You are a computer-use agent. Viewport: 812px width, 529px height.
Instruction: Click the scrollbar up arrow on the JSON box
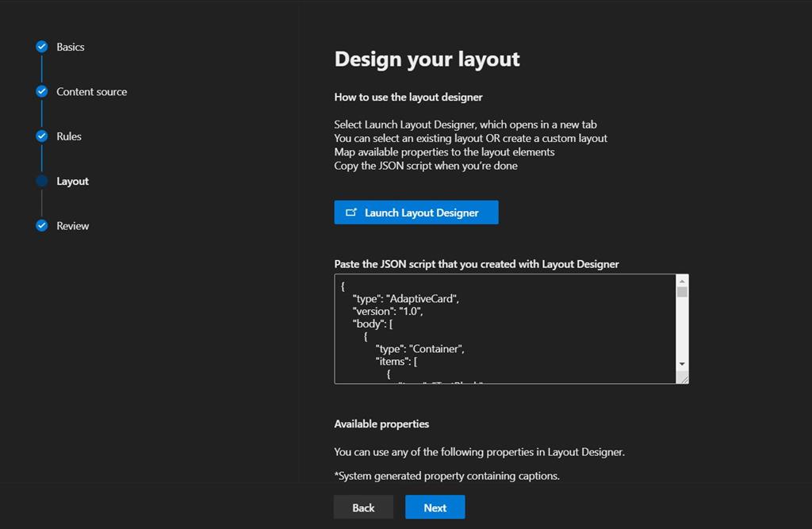coord(682,281)
